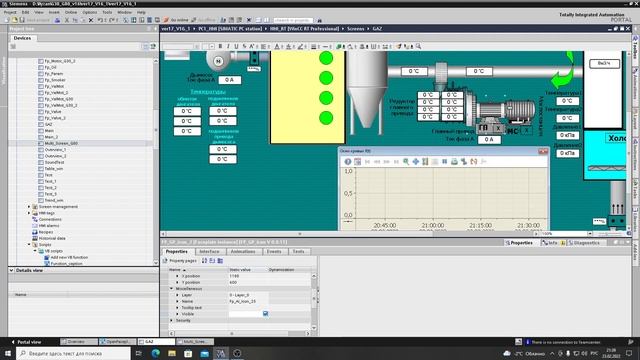Click the New project icon in main toolbar
The width and height of the screenshot is (640, 360).
(x=7, y=20)
